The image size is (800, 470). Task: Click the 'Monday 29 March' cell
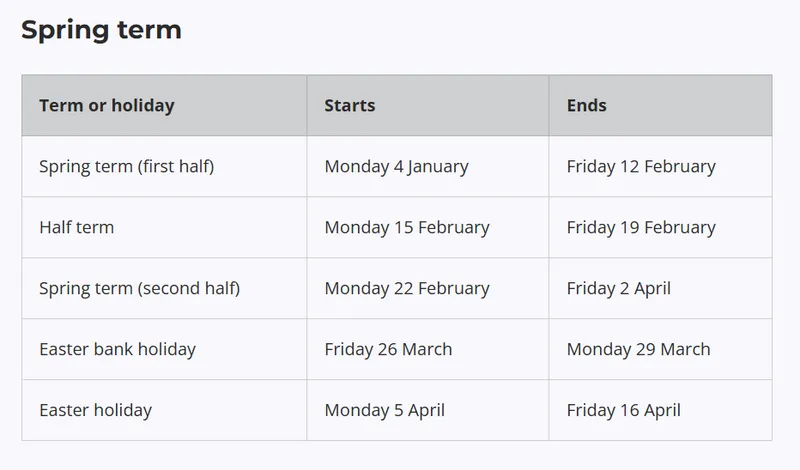click(x=638, y=349)
